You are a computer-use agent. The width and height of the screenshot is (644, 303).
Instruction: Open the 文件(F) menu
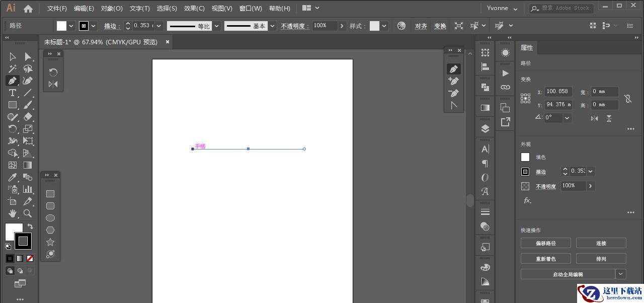[57, 9]
